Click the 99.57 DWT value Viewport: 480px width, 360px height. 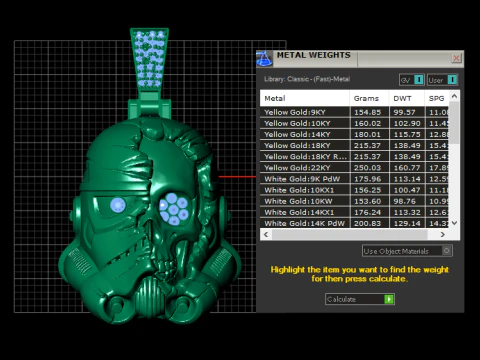pyautogui.click(x=404, y=112)
